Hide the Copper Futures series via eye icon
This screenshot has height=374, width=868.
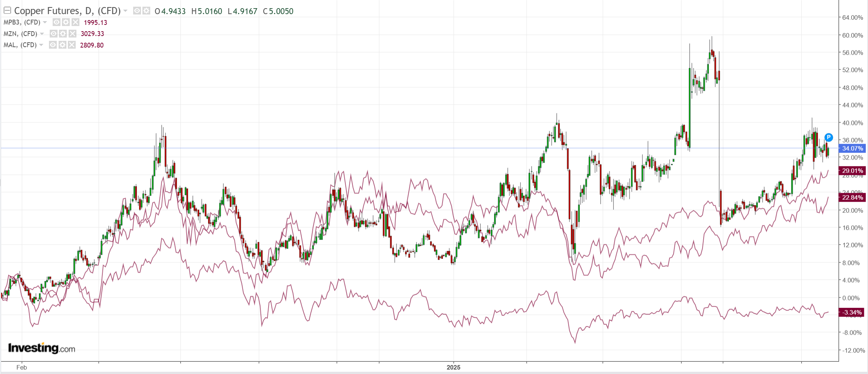(137, 11)
